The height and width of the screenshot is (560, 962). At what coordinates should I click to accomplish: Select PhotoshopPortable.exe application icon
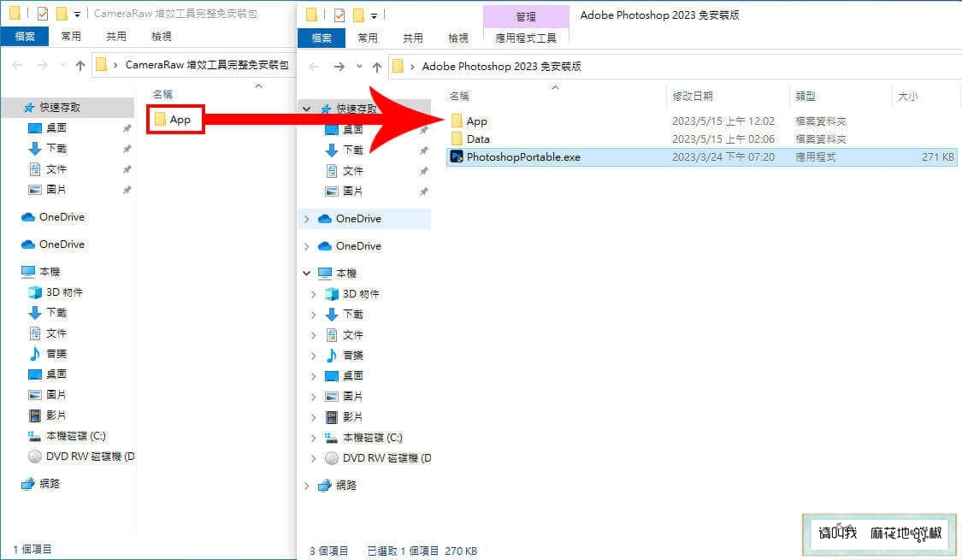[457, 157]
